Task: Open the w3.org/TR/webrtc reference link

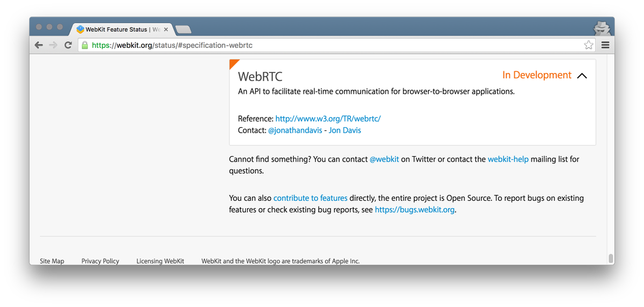Action: 328,119
